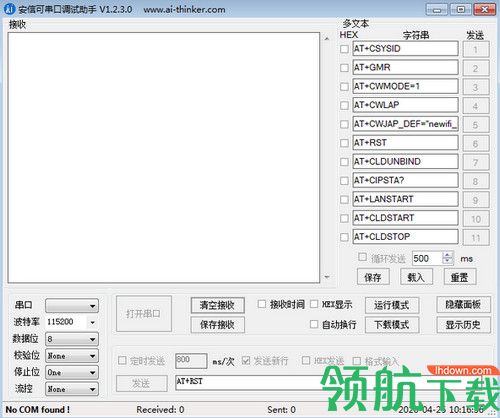Toggle the 发送新行 checkbox
The height and width of the screenshot is (418, 500).
click(246, 360)
